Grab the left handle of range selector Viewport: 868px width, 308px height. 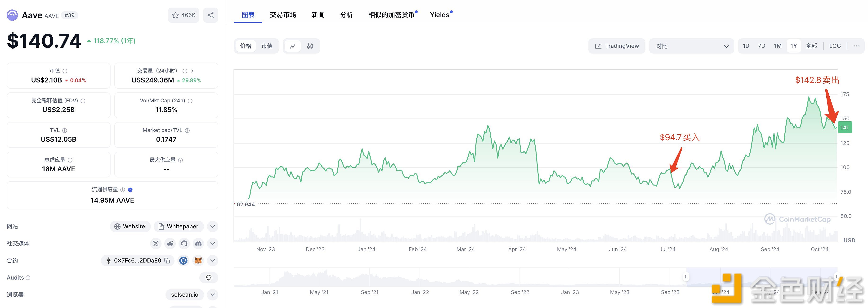coord(686,277)
